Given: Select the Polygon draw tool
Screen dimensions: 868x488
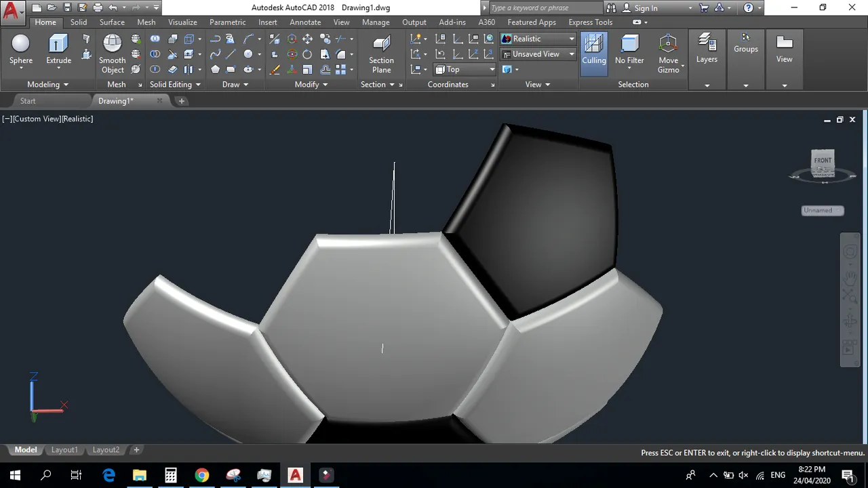Looking at the screenshot, I should (x=215, y=69).
